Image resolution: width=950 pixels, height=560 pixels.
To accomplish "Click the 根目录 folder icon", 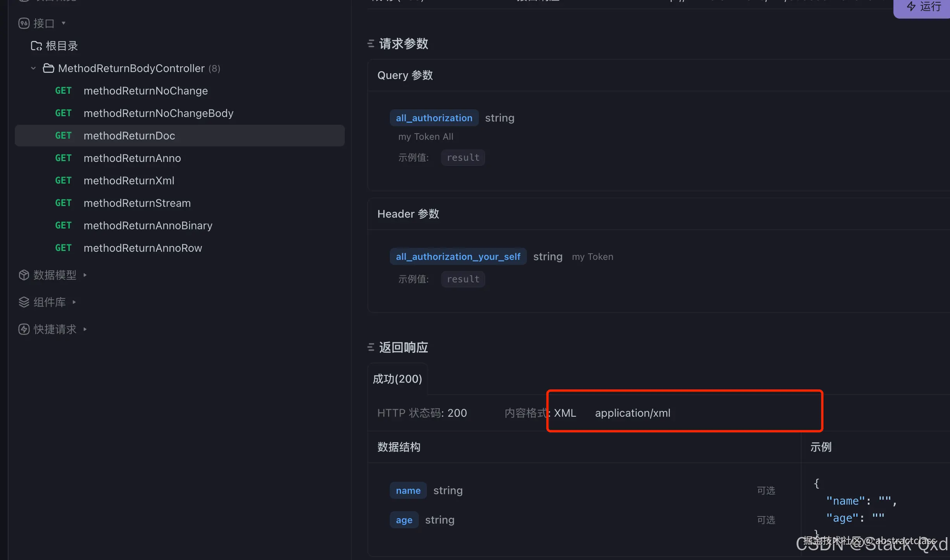I will coord(36,45).
